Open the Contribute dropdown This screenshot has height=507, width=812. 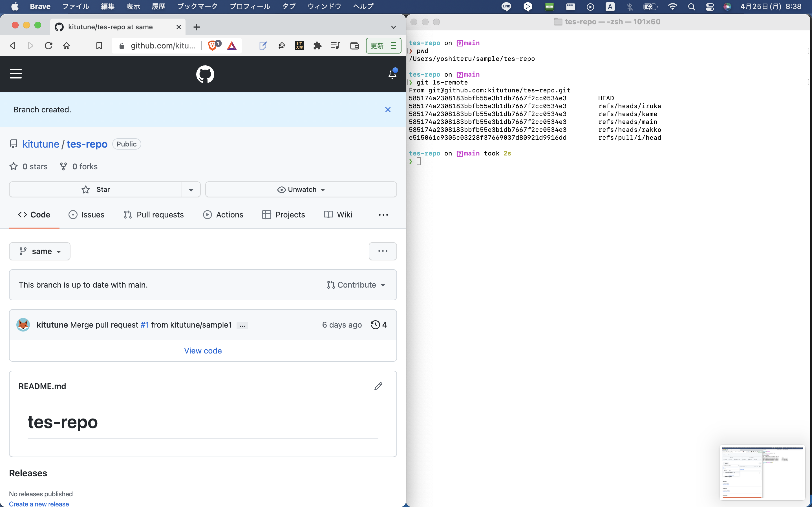point(356,285)
